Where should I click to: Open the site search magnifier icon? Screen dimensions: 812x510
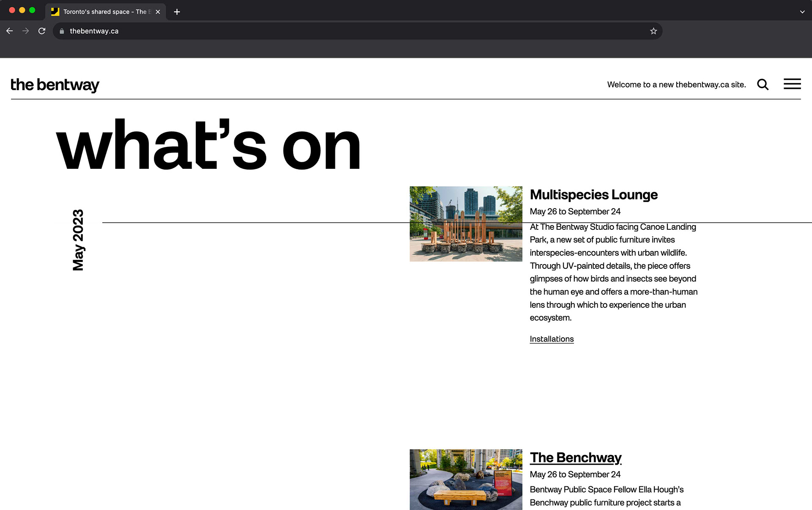(763, 85)
